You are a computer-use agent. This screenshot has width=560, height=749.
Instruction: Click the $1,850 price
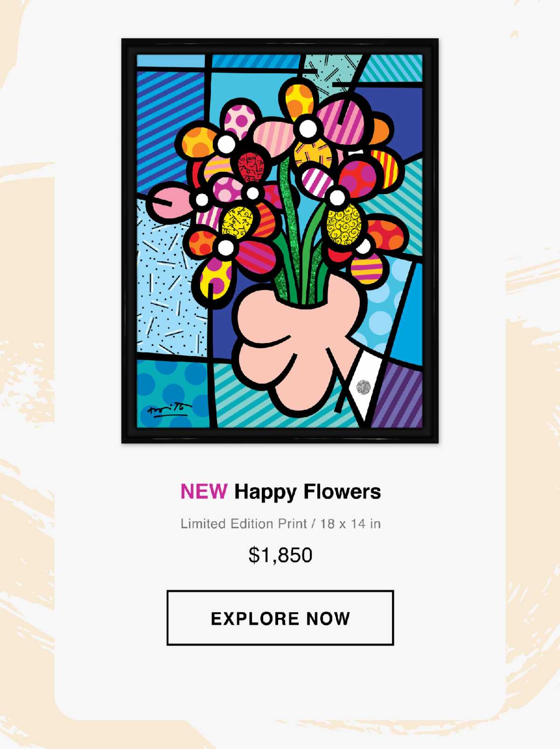pos(280,555)
